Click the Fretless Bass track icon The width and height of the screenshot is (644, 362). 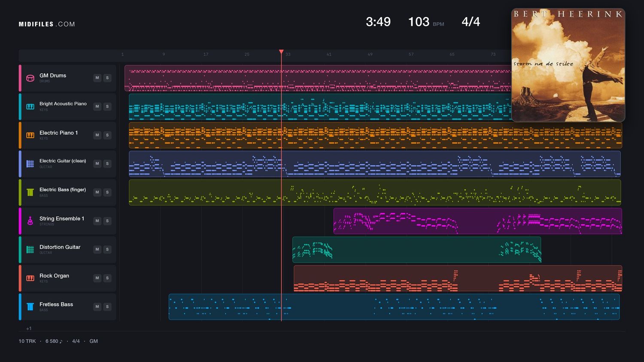click(x=30, y=307)
